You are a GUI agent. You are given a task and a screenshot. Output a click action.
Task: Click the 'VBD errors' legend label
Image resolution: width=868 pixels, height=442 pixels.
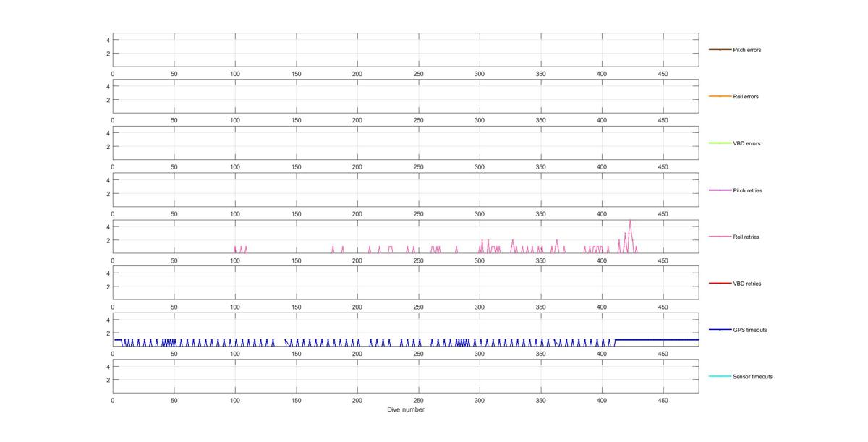[746, 143]
